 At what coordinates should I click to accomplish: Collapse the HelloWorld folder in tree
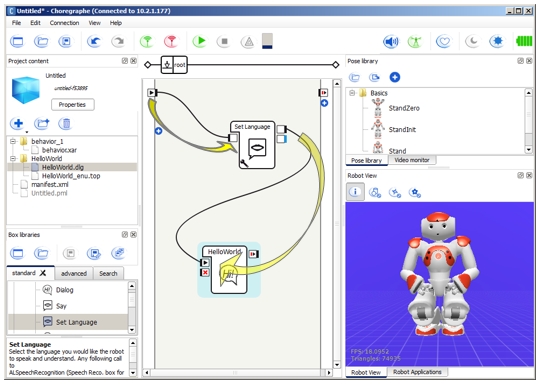click(x=13, y=159)
